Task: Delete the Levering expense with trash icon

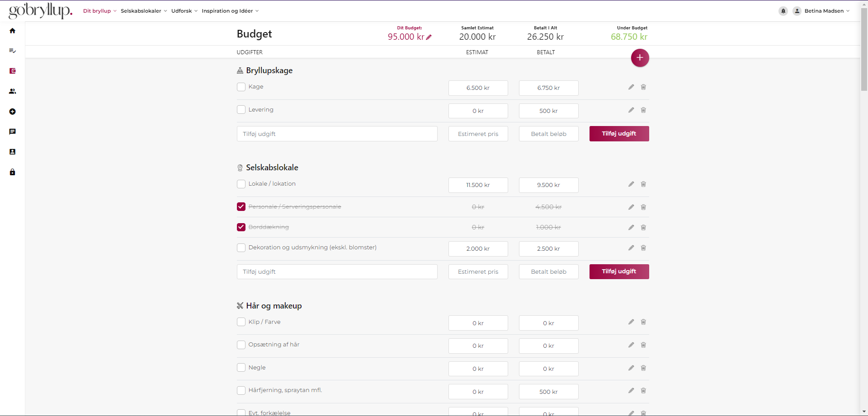Action: (643, 110)
